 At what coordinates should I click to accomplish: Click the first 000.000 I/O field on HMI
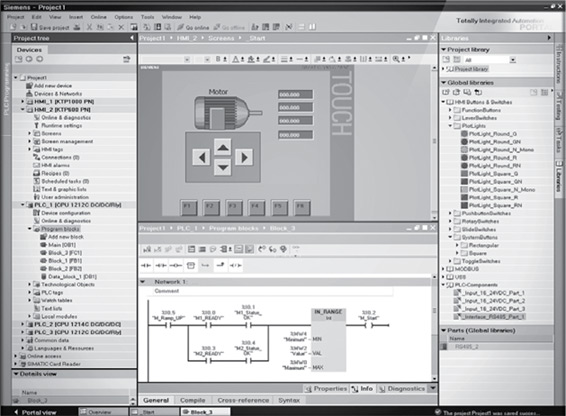click(x=295, y=94)
